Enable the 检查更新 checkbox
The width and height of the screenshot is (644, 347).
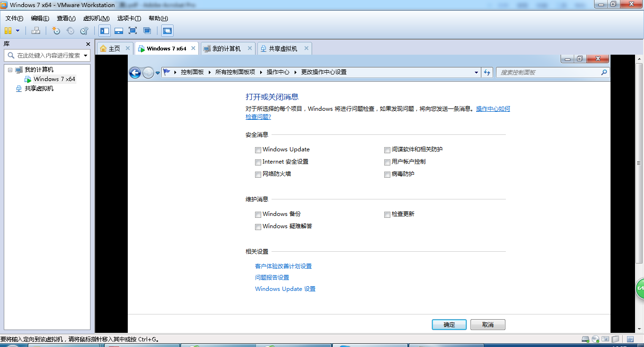click(387, 215)
